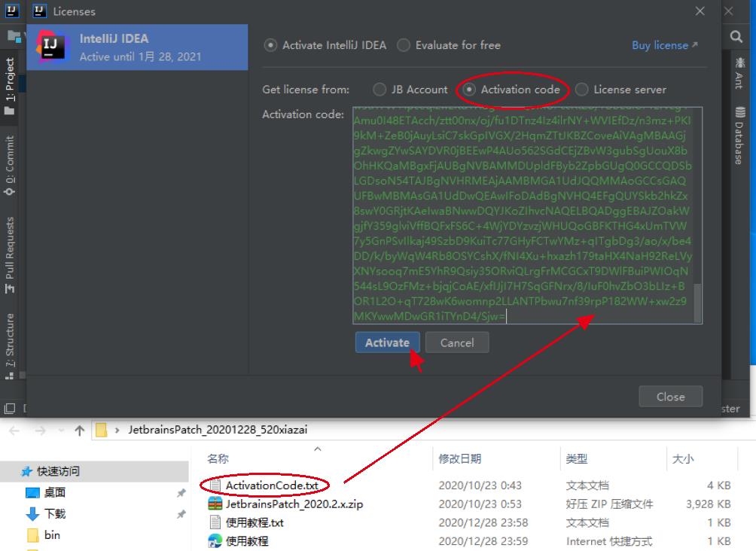The height and width of the screenshot is (551, 756).
Task: Click the Cancel button in Licenses dialog
Action: pos(457,342)
